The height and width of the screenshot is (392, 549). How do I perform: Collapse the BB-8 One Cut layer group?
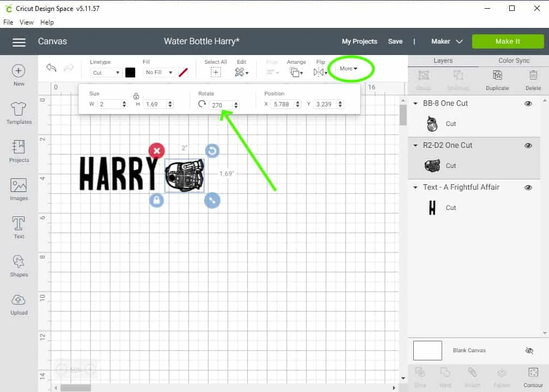[x=415, y=104]
